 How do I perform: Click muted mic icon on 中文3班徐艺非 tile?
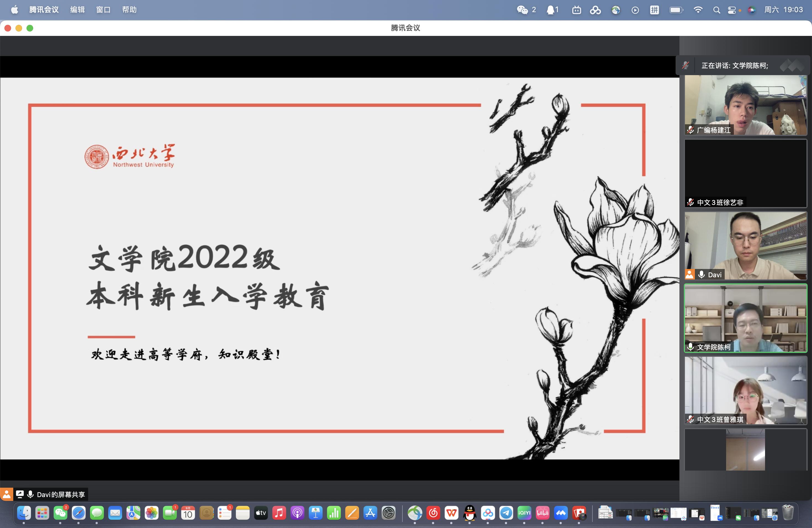[x=690, y=202]
